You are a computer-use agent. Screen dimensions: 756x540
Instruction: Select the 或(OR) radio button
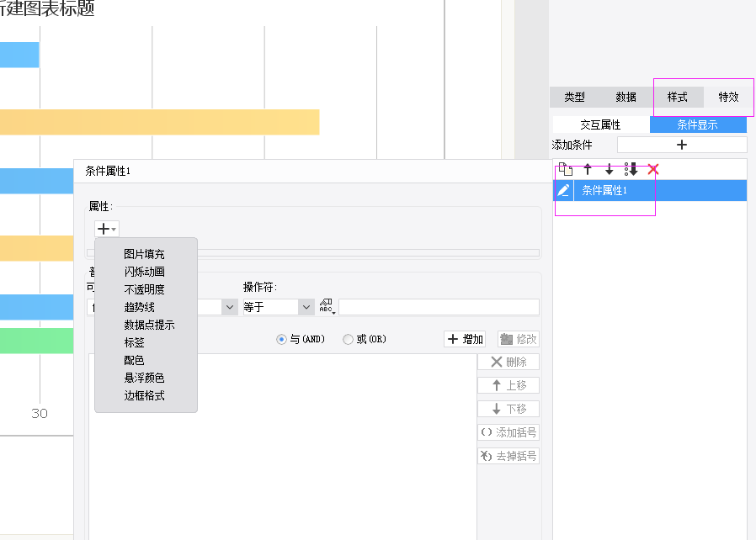tap(348, 340)
